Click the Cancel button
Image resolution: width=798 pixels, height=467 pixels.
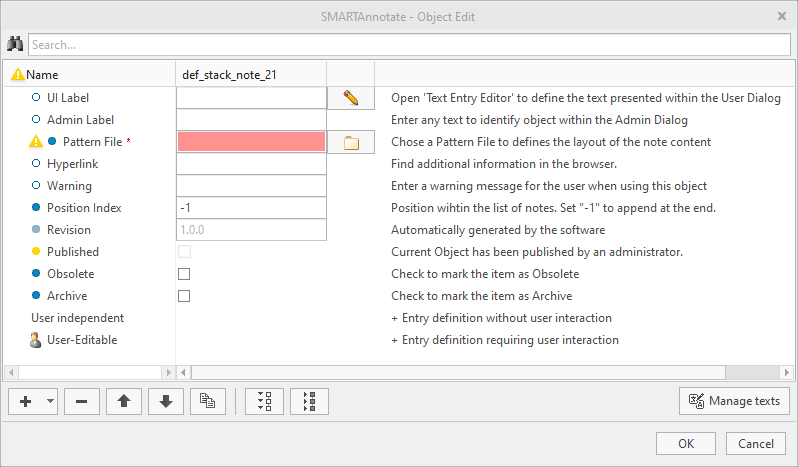click(756, 443)
